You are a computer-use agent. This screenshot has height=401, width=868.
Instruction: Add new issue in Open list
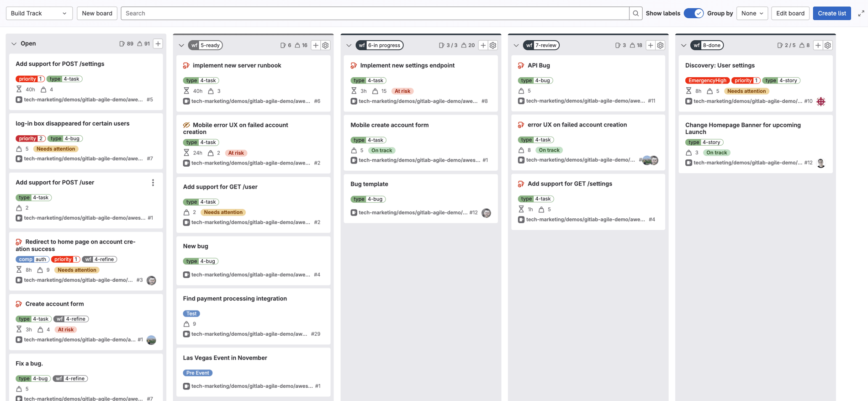coord(158,44)
